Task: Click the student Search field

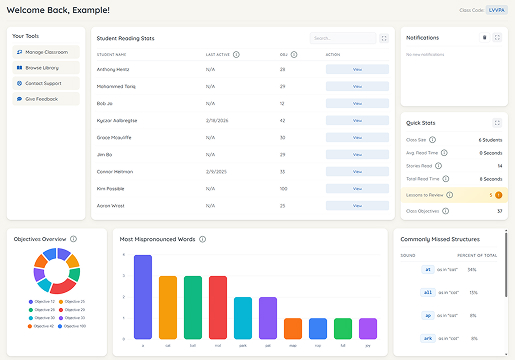Action: (x=343, y=38)
